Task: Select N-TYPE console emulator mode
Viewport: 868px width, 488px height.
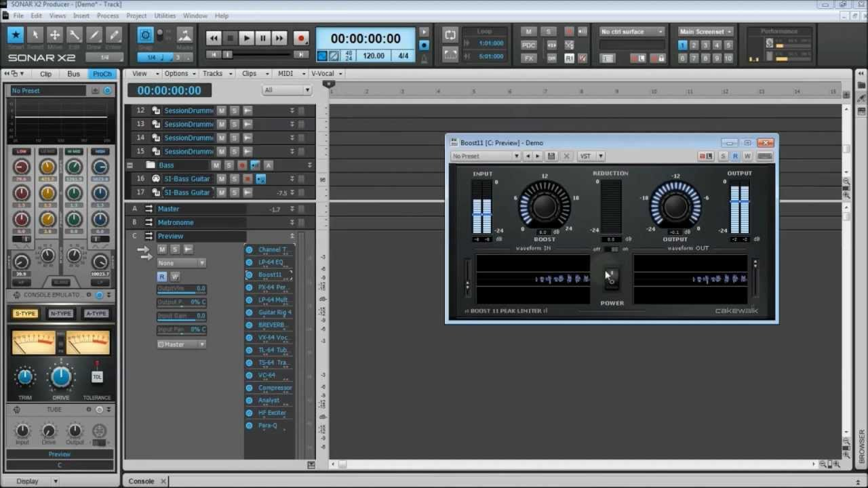Action: click(x=60, y=314)
